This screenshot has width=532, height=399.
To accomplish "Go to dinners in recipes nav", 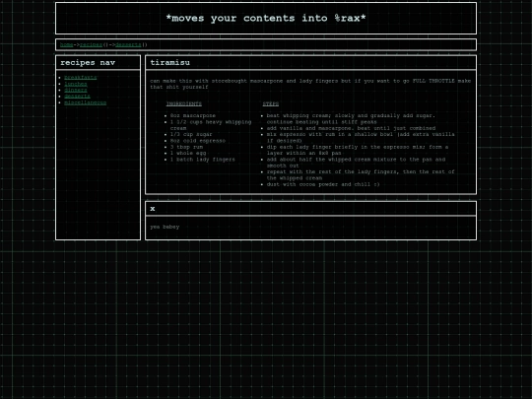I will coord(76,90).
